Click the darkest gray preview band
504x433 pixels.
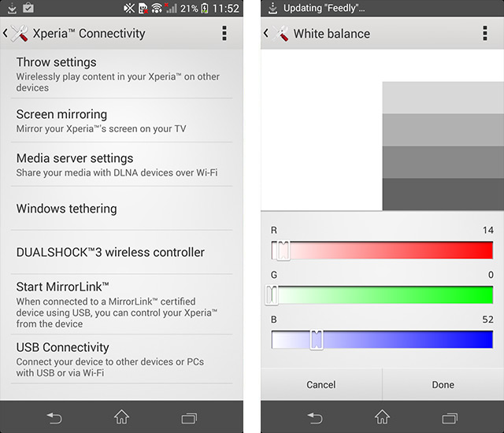tap(443, 194)
